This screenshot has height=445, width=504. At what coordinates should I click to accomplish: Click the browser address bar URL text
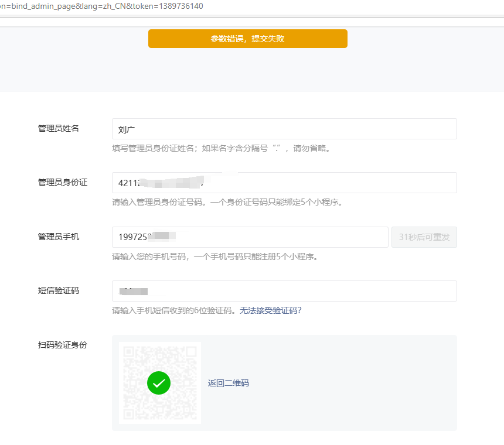101,6
